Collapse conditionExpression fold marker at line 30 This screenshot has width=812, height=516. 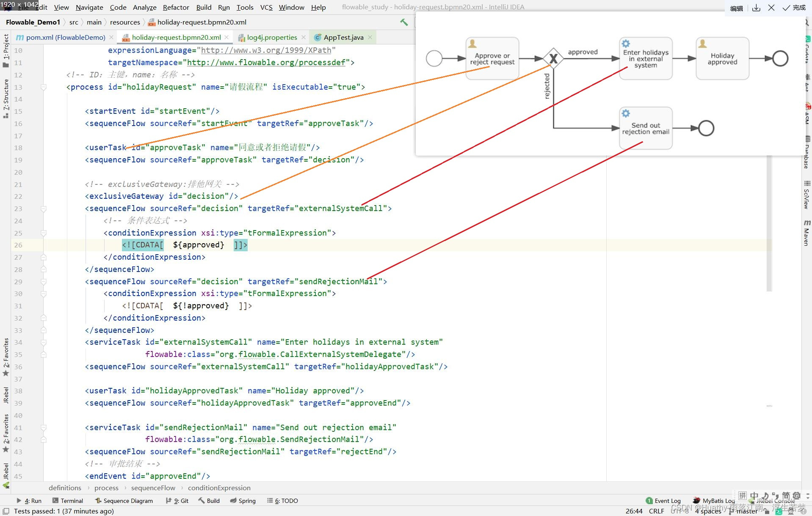tap(43, 294)
